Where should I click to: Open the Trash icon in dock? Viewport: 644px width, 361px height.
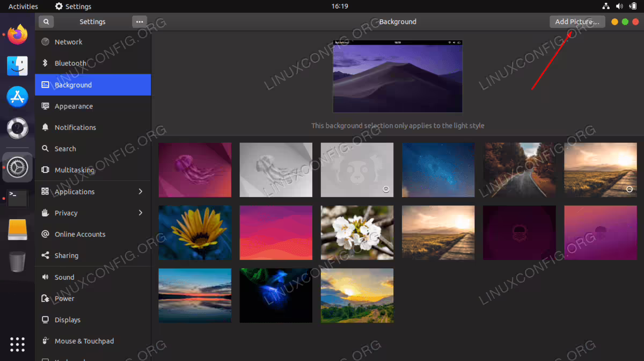(17, 262)
